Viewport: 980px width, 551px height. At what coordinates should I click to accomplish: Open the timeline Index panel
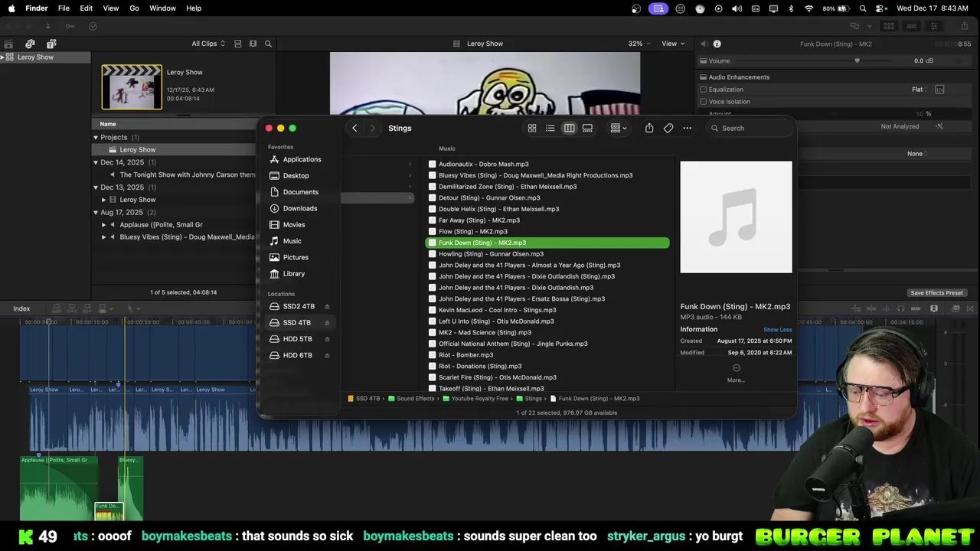pos(21,308)
